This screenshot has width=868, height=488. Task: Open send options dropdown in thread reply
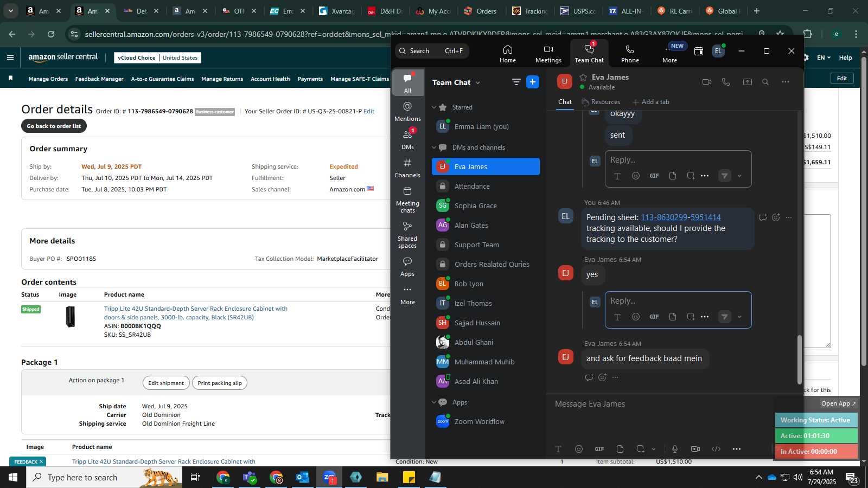(x=739, y=317)
